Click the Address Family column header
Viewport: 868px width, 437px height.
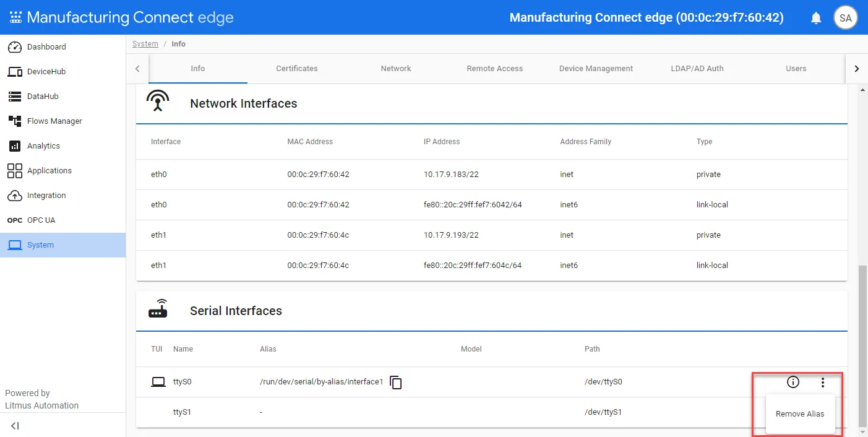(x=585, y=142)
